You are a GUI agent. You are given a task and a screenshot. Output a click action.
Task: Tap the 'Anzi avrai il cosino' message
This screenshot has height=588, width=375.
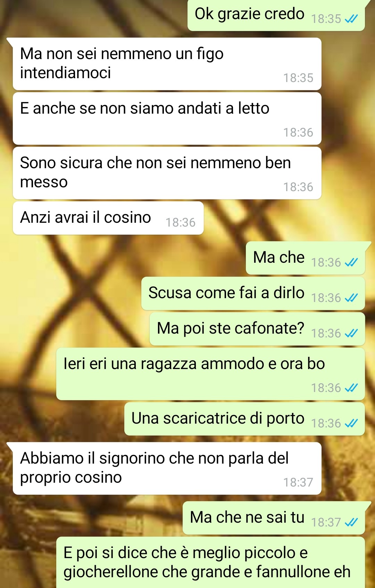click(108, 218)
